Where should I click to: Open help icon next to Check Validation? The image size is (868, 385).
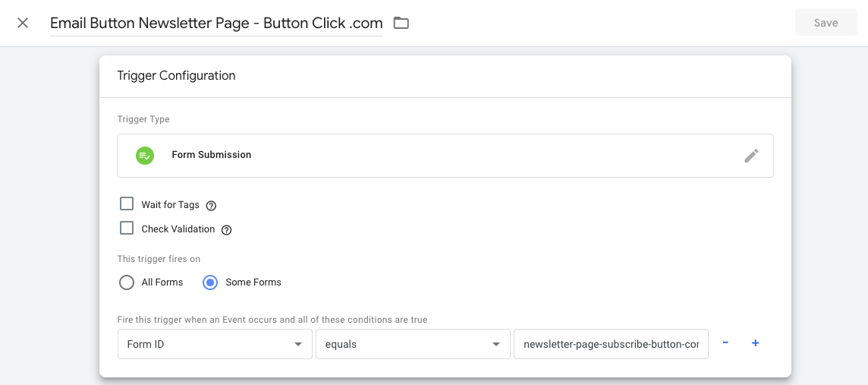[x=226, y=230]
